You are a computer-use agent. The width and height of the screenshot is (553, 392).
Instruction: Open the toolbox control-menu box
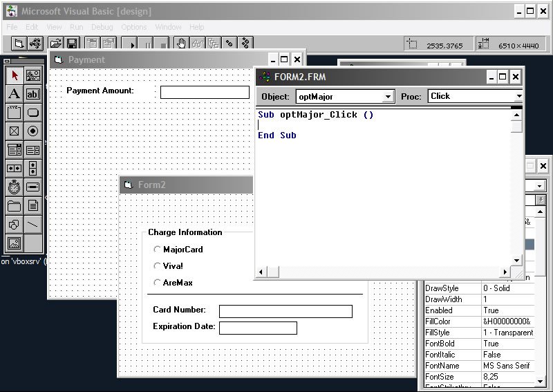click(x=7, y=61)
